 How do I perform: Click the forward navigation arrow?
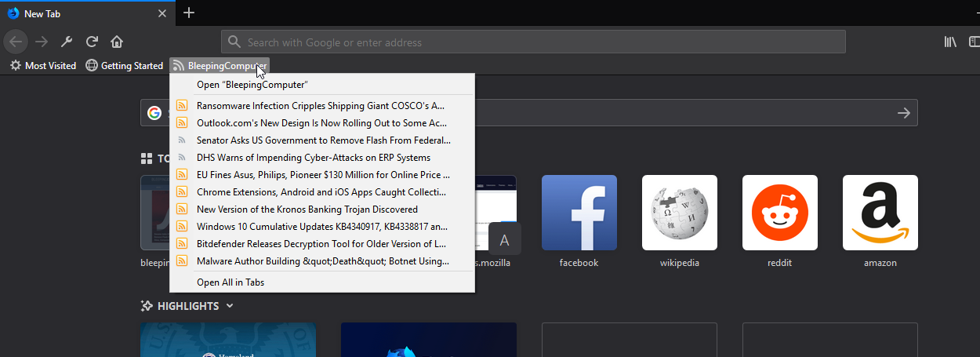[x=42, y=42]
